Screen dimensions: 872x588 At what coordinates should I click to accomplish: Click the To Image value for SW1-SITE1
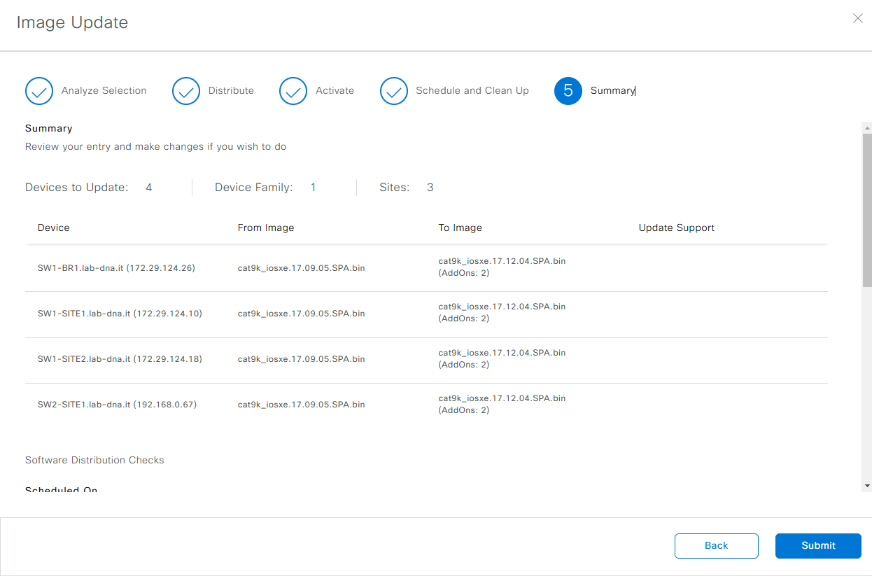pyautogui.click(x=502, y=312)
